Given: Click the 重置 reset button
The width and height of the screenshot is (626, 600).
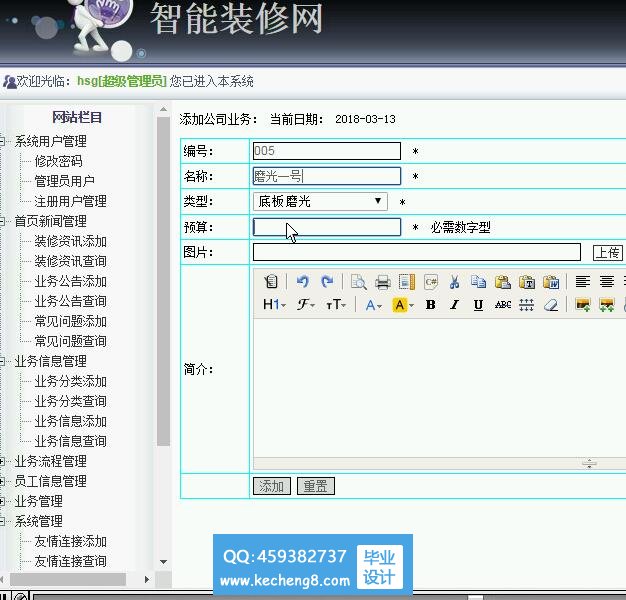Looking at the screenshot, I should 316,486.
